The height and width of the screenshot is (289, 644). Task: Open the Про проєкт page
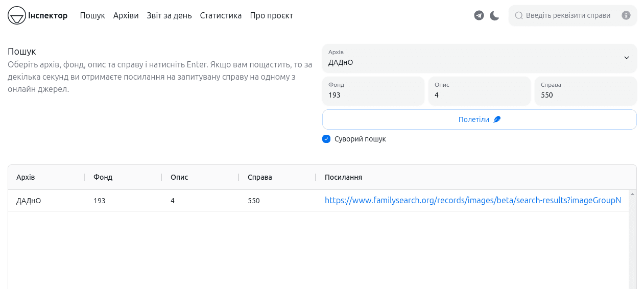click(272, 16)
